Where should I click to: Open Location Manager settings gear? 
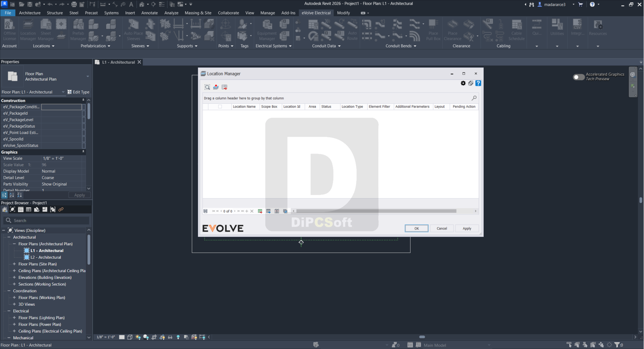[x=463, y=83]
